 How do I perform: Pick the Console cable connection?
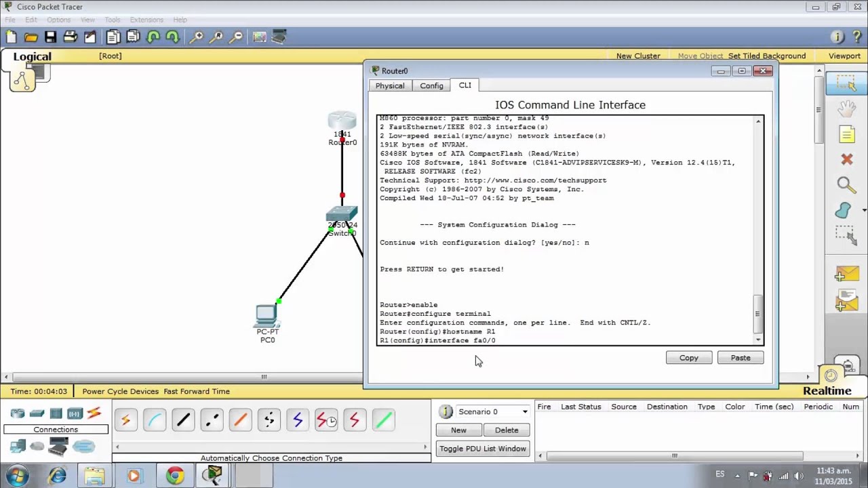click(155, 421)
